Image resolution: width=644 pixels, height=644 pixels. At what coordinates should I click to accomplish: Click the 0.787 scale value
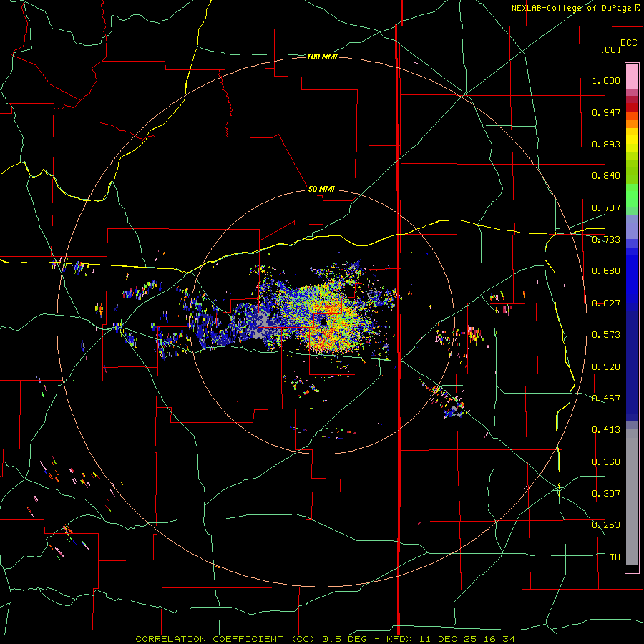606,208
